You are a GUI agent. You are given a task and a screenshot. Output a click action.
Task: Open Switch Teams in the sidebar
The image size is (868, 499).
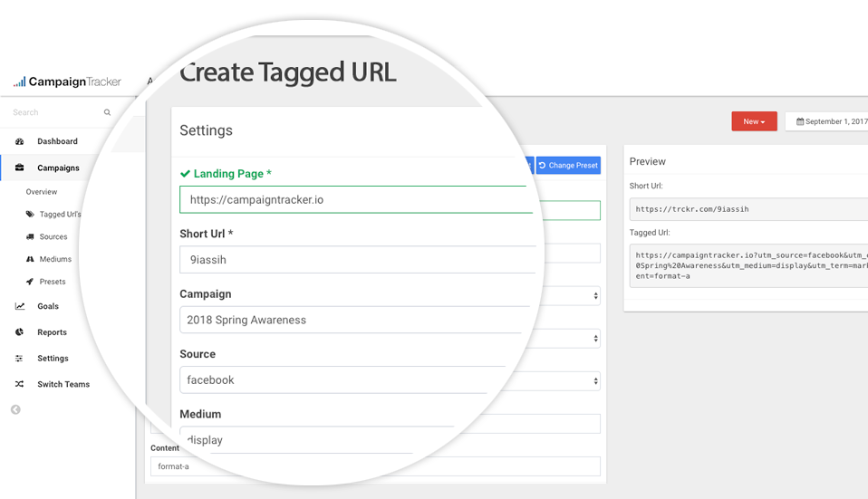click(x=63, y=384)
